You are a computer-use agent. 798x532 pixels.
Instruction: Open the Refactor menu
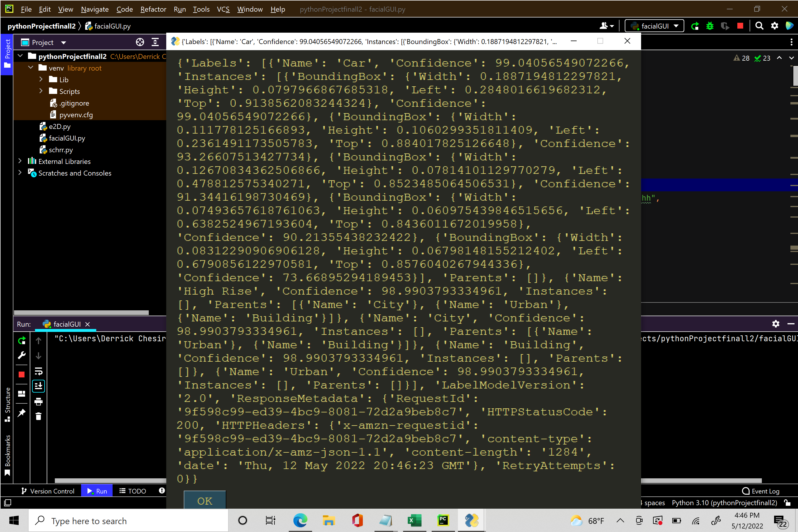[x=153, y=9]
